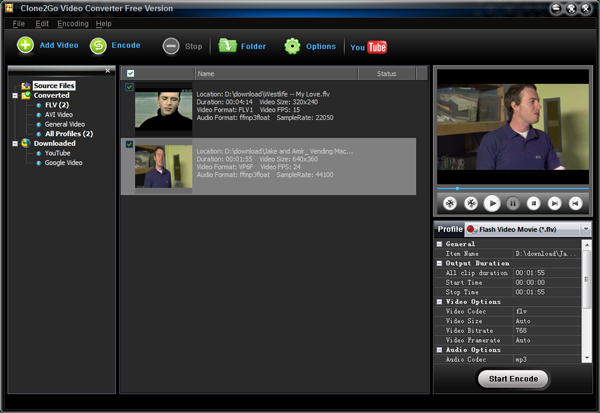Click the preview seek slider handle
Viewport: 600px width, 413px height.
457,188
